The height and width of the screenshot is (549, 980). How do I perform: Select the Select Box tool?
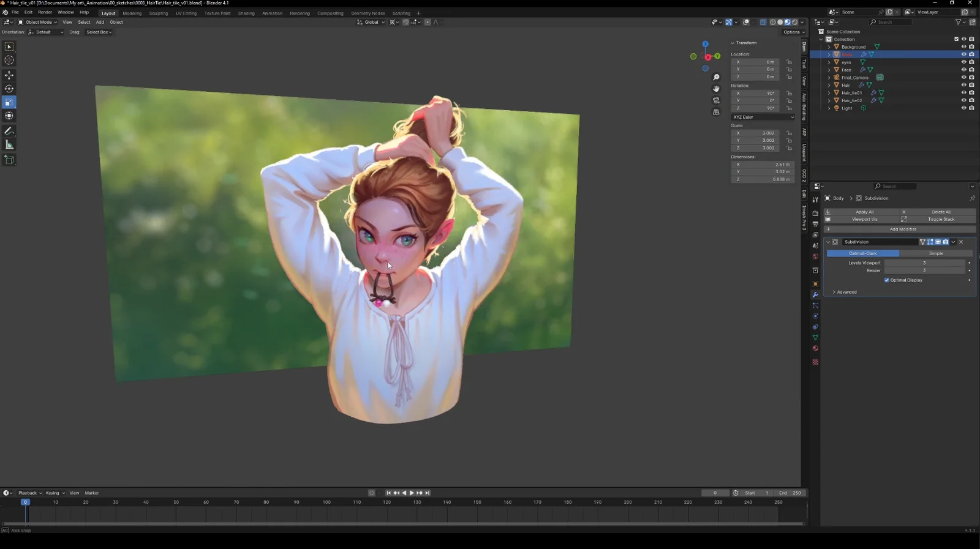click(9, 47)
